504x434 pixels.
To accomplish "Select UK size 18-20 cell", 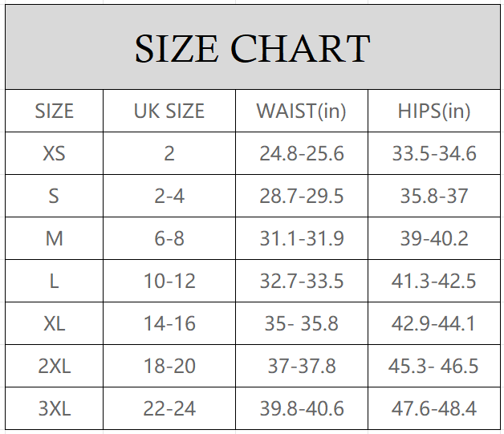I will 169,366.
